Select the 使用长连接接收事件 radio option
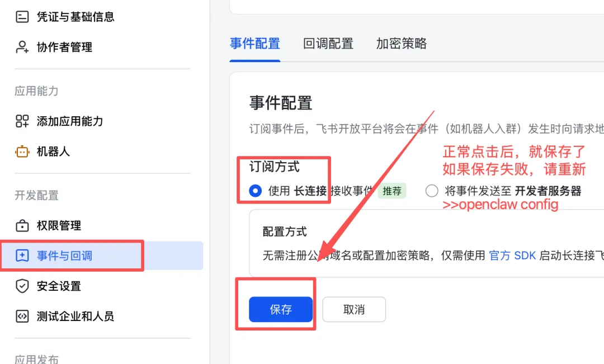604x364 pixels. point(256,191)
